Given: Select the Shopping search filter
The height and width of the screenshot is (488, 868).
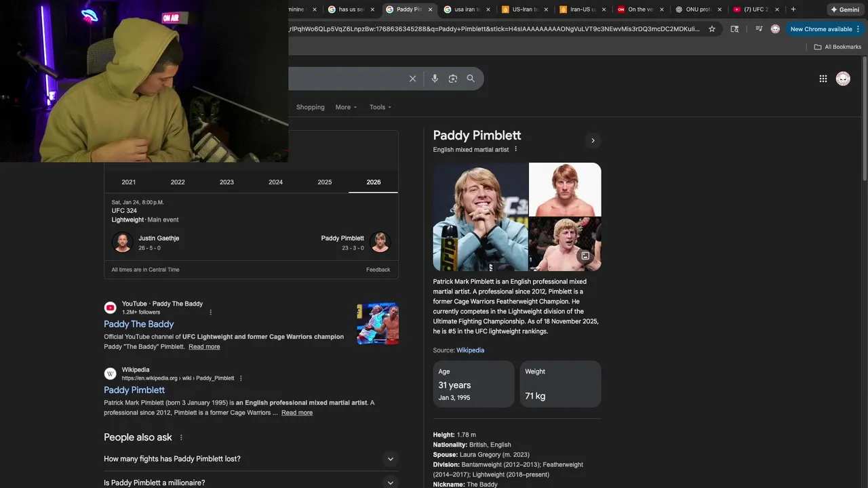Looking at the screenshot, I should pyautogui.click(x=311, y=107).
